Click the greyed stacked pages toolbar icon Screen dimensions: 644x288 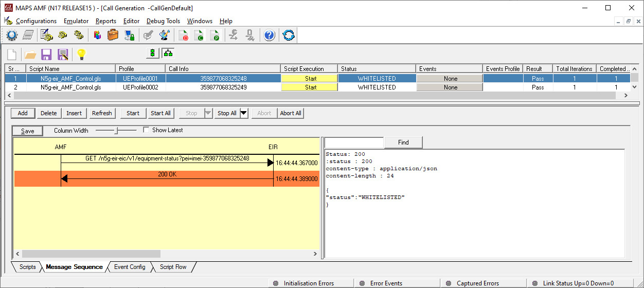[x=29, y=35]
